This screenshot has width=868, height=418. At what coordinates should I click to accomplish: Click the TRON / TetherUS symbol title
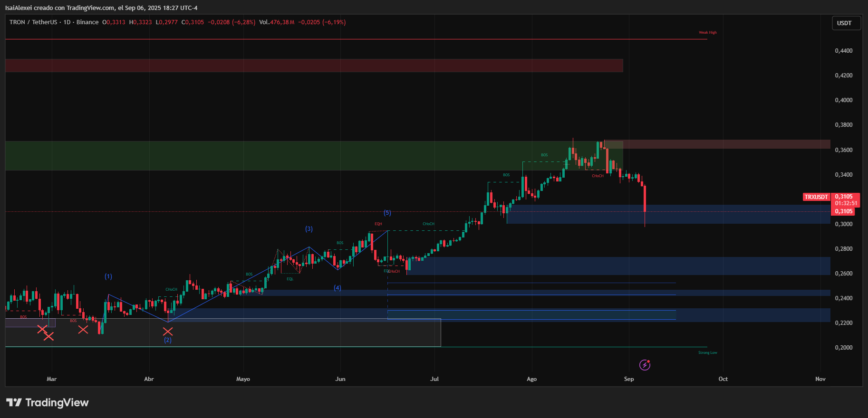33,22
